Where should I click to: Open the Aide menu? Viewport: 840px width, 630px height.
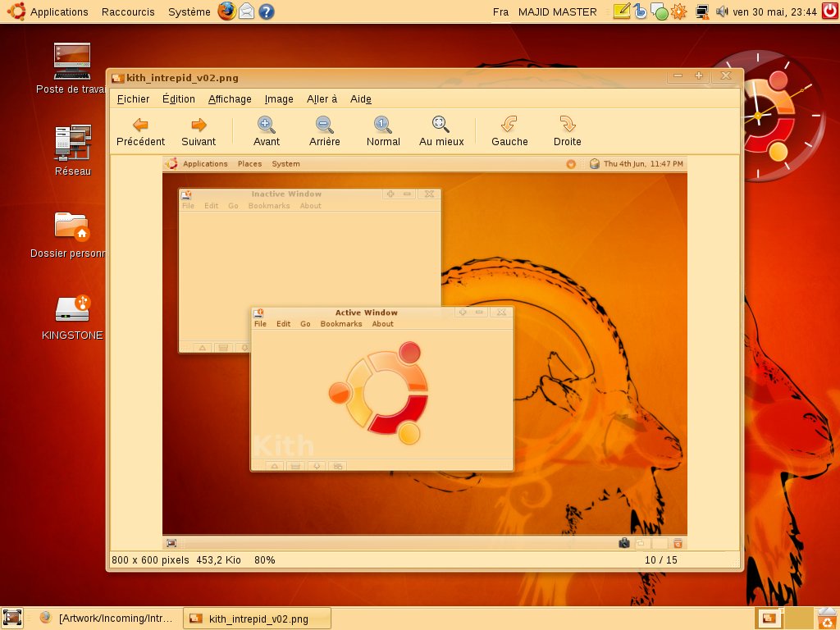(x=361, y=99)
